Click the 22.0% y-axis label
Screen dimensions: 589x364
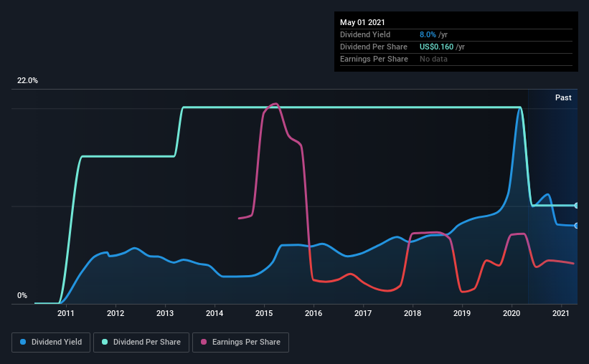[27, 81]
